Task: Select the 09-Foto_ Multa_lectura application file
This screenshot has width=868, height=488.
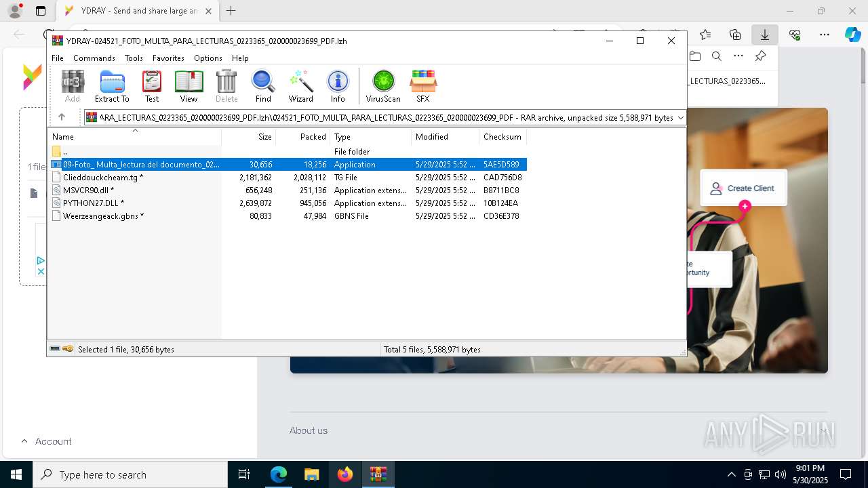Action: [x=287, y=165]
